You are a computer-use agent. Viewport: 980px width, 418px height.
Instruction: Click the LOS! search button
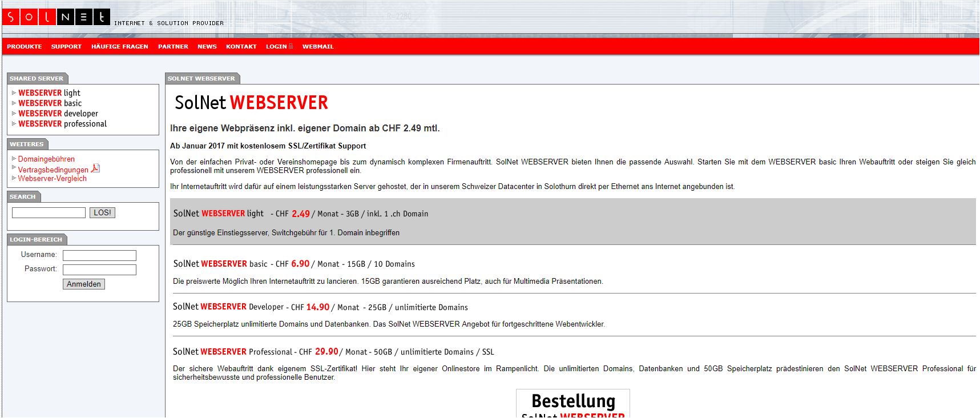(x=102, y=213)
